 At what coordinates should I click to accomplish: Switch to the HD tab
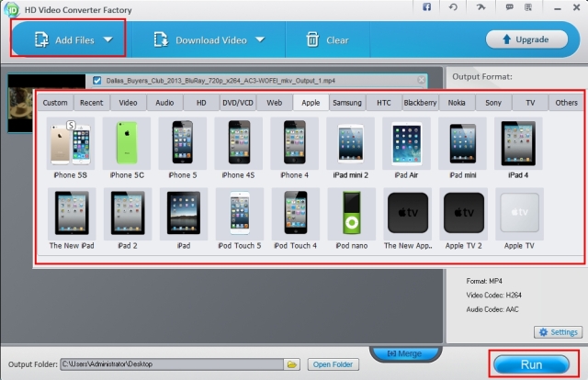point(201,103)
